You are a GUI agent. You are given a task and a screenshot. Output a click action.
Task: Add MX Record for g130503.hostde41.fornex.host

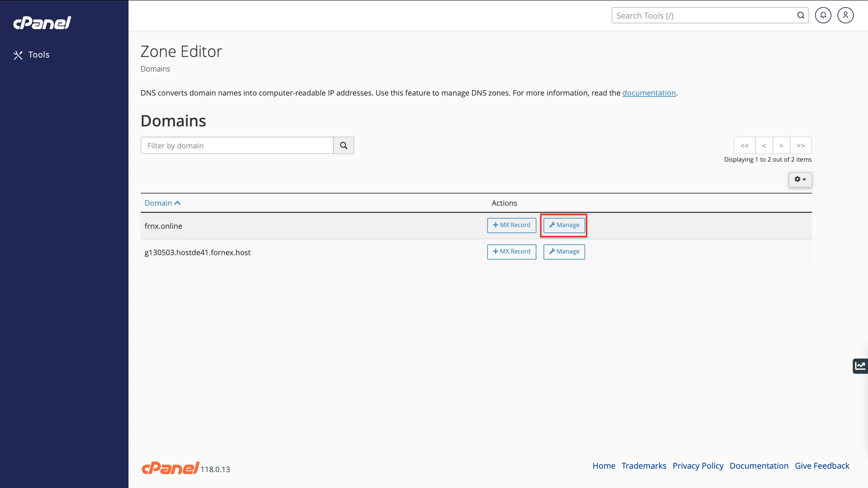click(511, 251)
